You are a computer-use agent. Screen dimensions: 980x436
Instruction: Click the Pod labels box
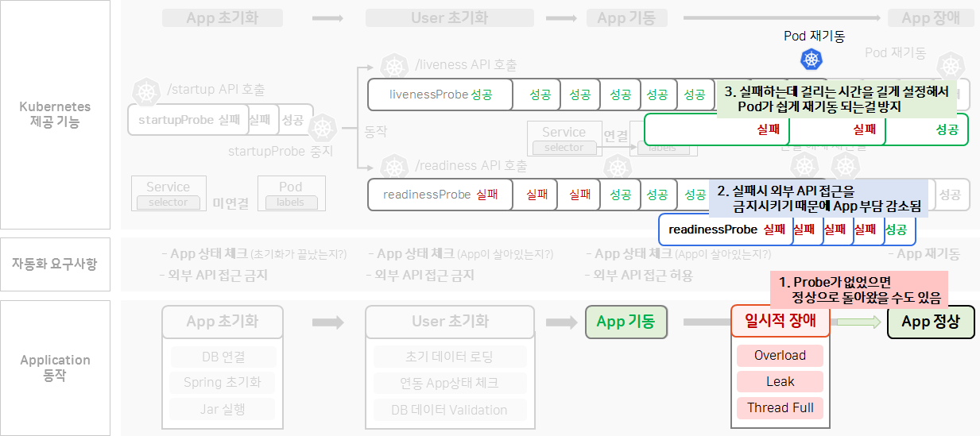(291, 194)
